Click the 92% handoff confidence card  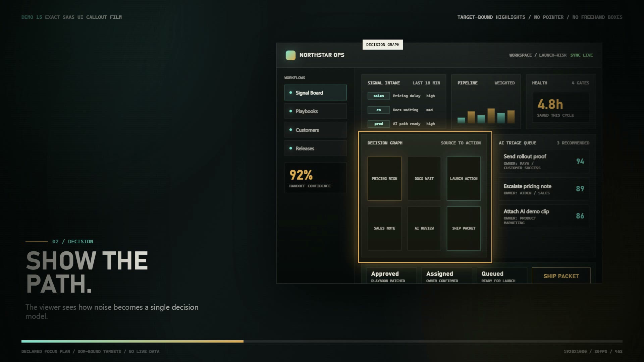coord(315,178)
